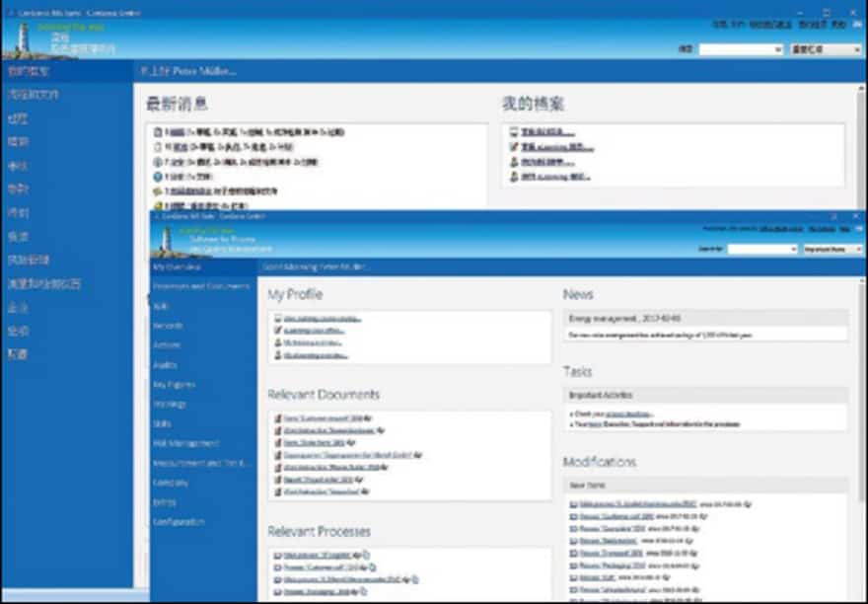This screenshot has height=604, width=868.
Task: Open Process 'Packaging' link under Modifications
Action: pos(613,566)
